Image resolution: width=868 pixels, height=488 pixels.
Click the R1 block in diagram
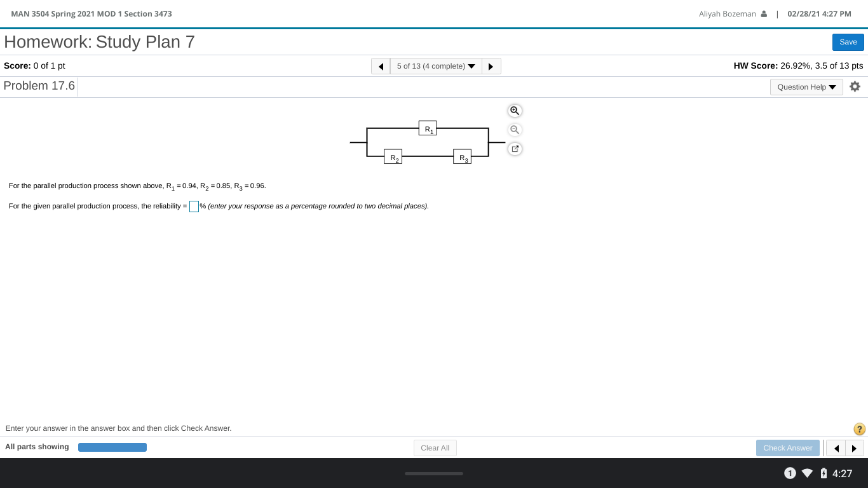click(x=428, y=128)
